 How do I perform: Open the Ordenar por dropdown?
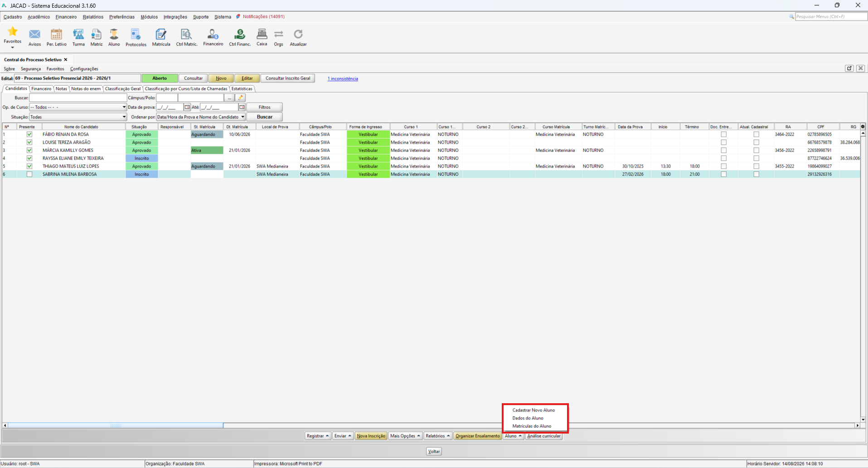click(x=201, y=117)
